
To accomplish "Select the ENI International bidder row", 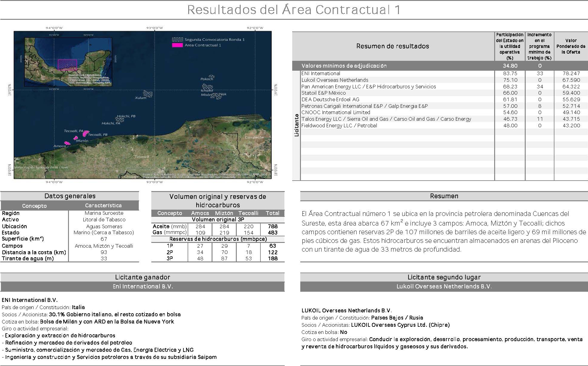I will tap(321, 73).
